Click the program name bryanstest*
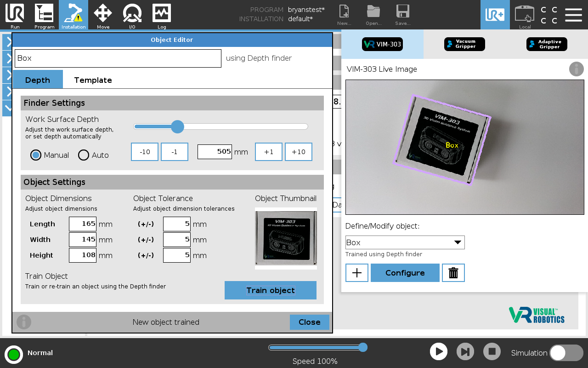Screen dimensions: 588x368 click(x=306, y=10)
